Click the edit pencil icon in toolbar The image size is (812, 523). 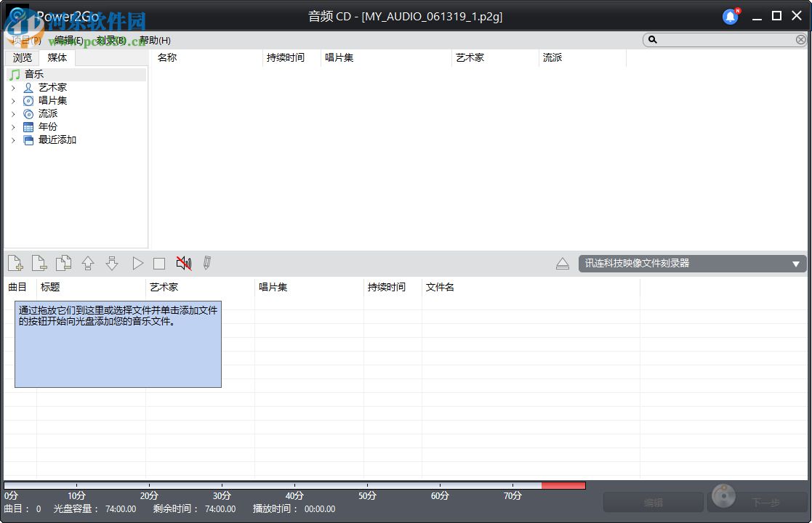coord(206,263)
